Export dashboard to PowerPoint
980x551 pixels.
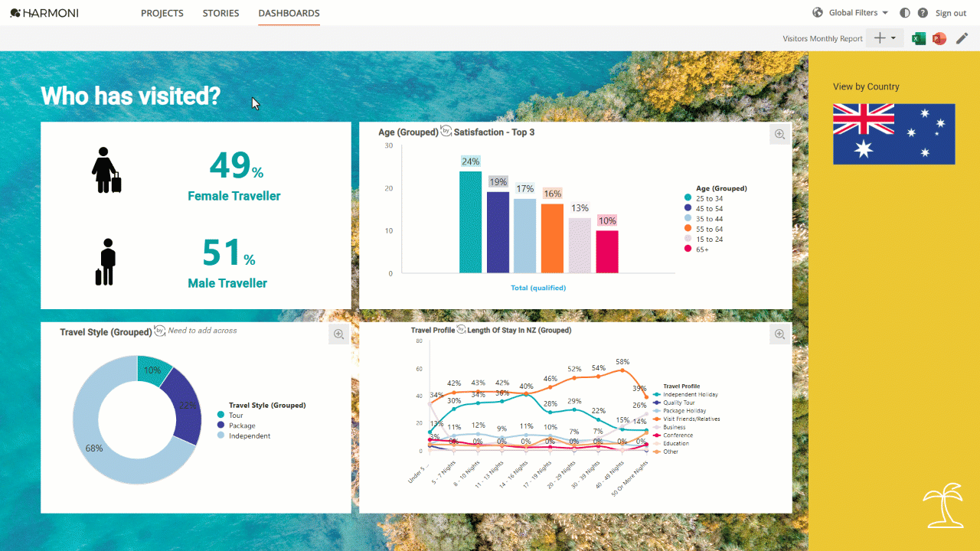pos(939,38)
